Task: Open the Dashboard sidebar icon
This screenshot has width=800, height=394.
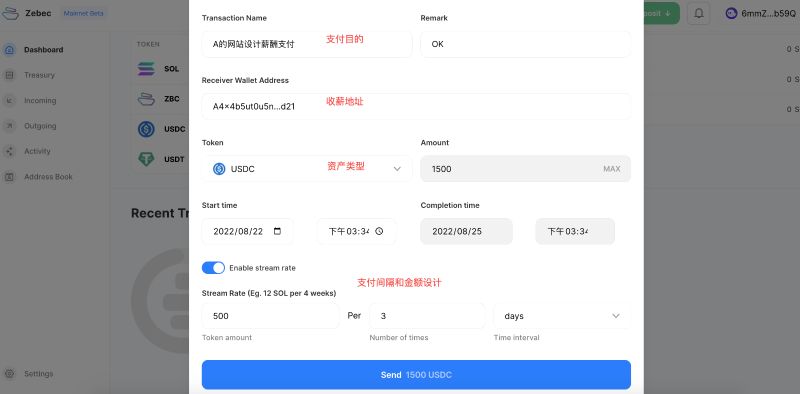Action: point(9,50)
